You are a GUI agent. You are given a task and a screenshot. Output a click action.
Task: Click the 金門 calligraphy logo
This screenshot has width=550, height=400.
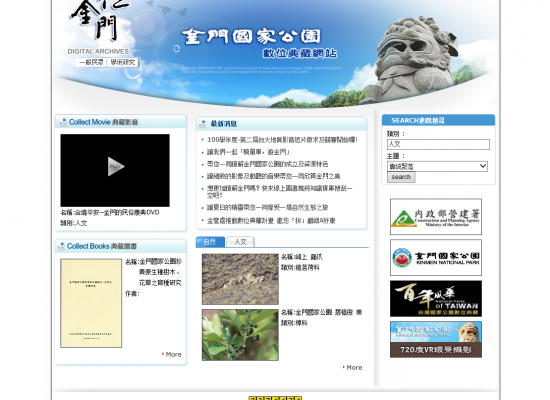[x=100, y=19]
